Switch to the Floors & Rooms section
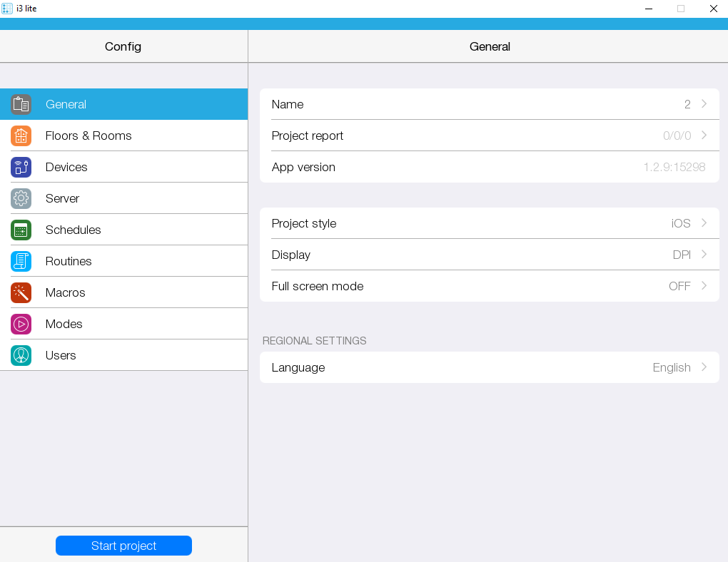The height and width of the screenshot is (562, 728). [89, 136]
